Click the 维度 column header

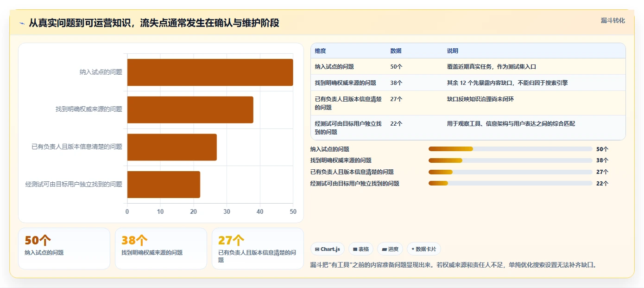[321, 51]
